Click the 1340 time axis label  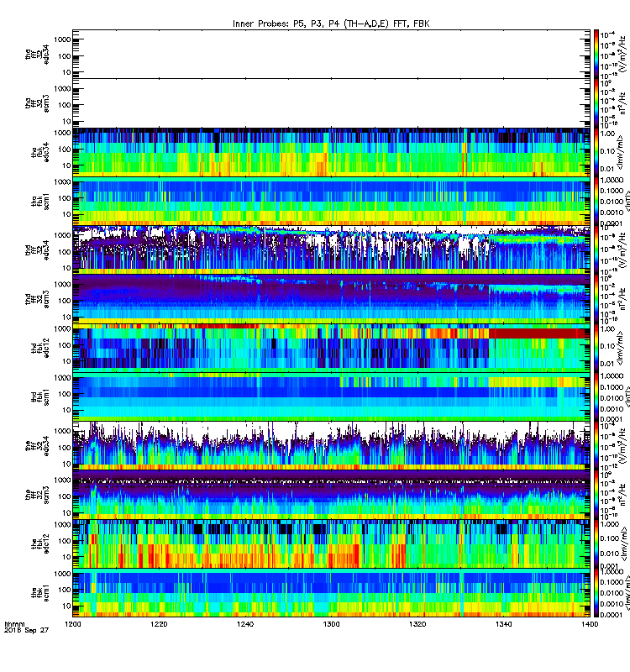pyautogui.click(x=503, y=624)
